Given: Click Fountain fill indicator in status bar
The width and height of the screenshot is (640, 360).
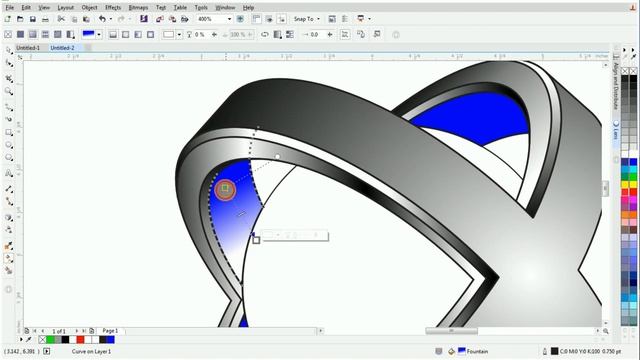Looking at the screenshot, I should [x=473, y=351].
